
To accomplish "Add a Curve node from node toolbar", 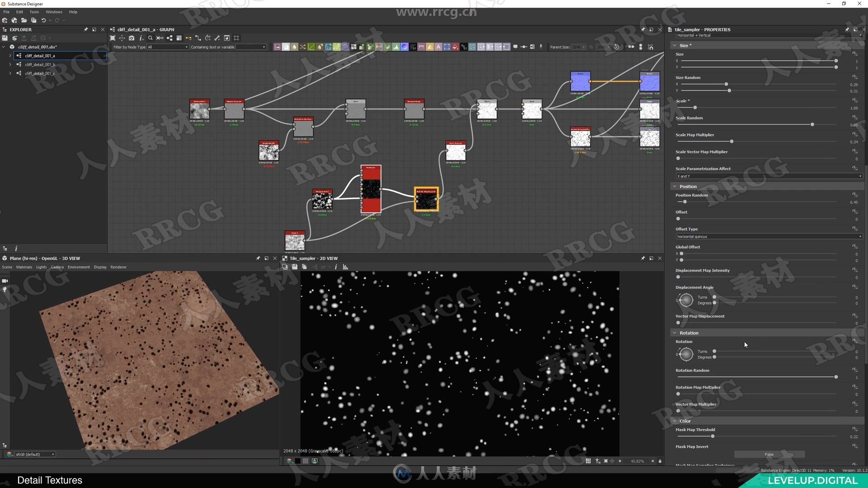I will coord(311,47).
